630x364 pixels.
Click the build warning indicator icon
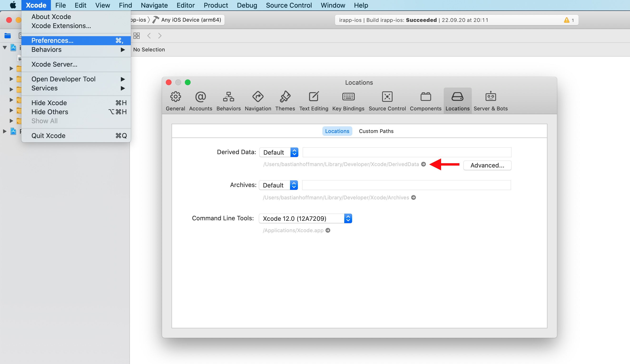pos(566,20)
